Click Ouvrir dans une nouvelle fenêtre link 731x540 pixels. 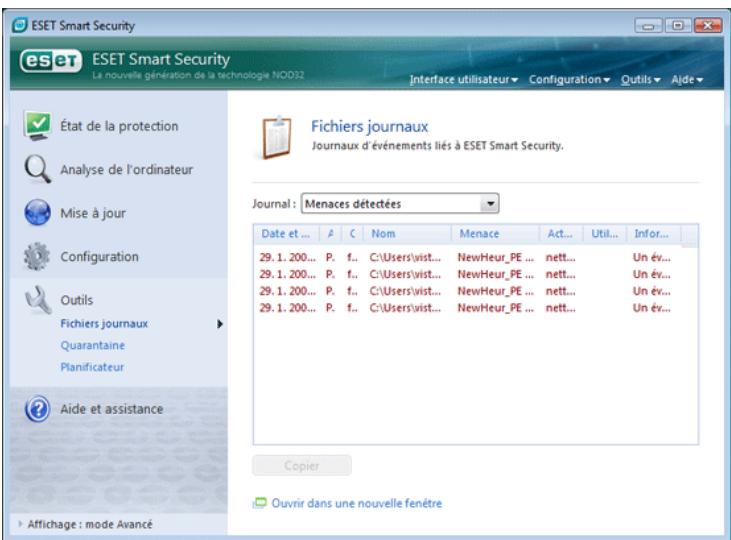tap(357, 503)
